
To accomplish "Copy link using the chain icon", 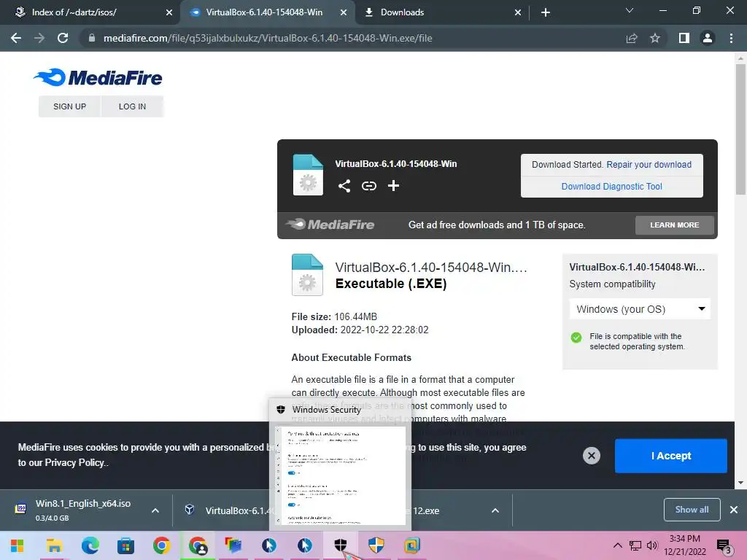I will pos(368,186).
